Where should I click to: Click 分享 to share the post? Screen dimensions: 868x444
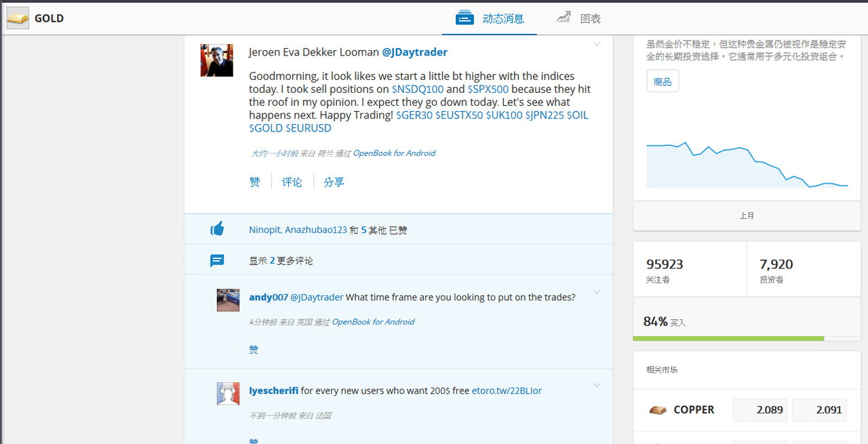click(x=334, y=182)
